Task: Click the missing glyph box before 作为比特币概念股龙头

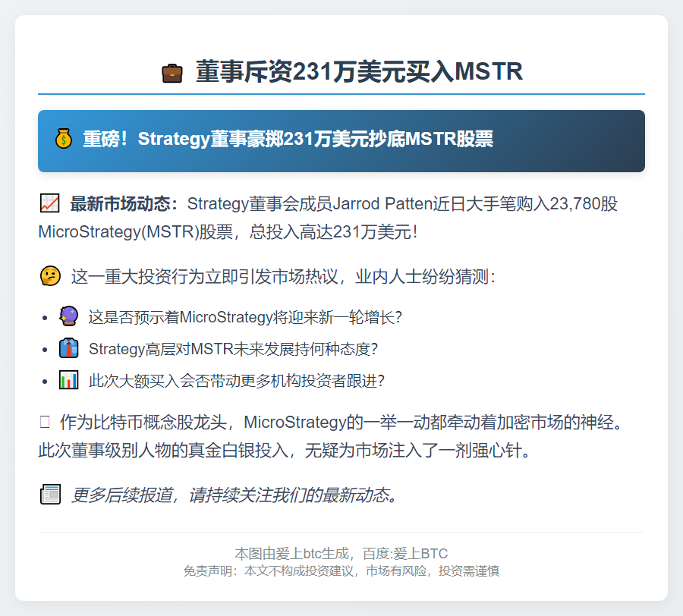Action: click(44, 423)
